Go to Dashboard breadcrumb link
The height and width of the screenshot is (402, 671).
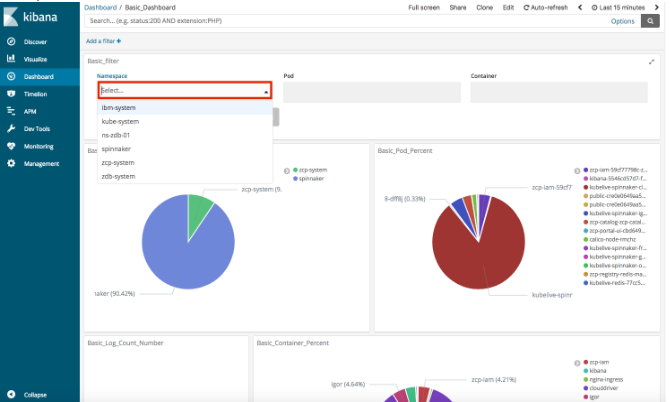pyautogui.click(x=100, y=7)
